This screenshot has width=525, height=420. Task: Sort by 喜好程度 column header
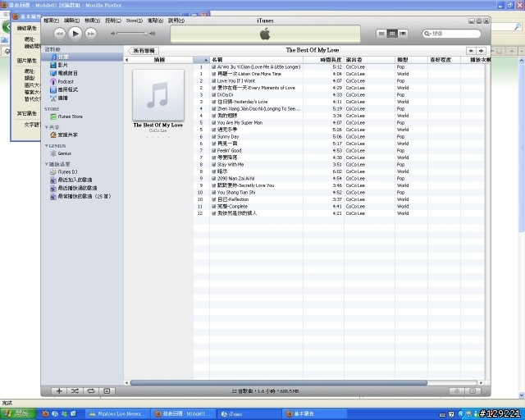point(444,60)
